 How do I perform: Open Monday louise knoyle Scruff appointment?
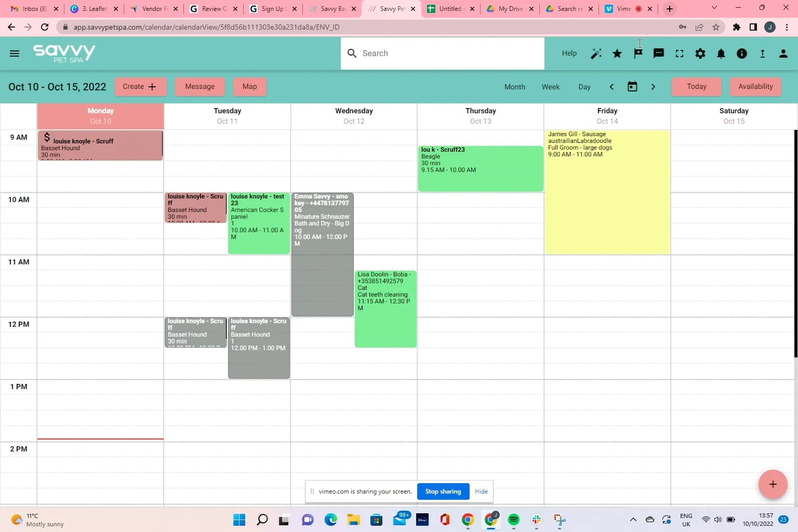tap(100, 145)
